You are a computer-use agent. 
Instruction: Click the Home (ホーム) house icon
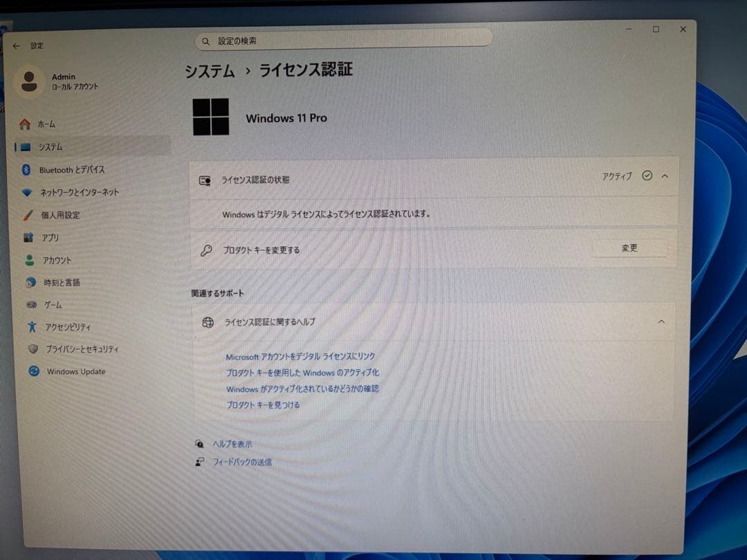25,124
